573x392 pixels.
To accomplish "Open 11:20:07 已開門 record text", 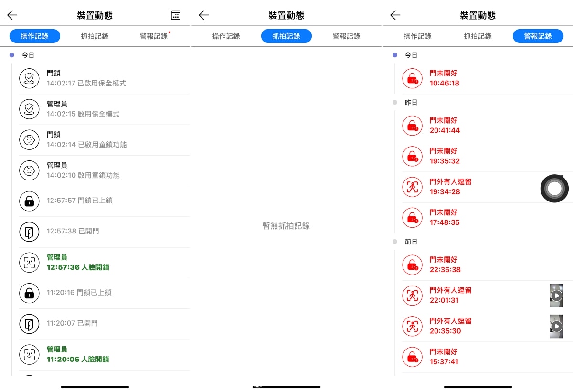I will tap(72, 323).
